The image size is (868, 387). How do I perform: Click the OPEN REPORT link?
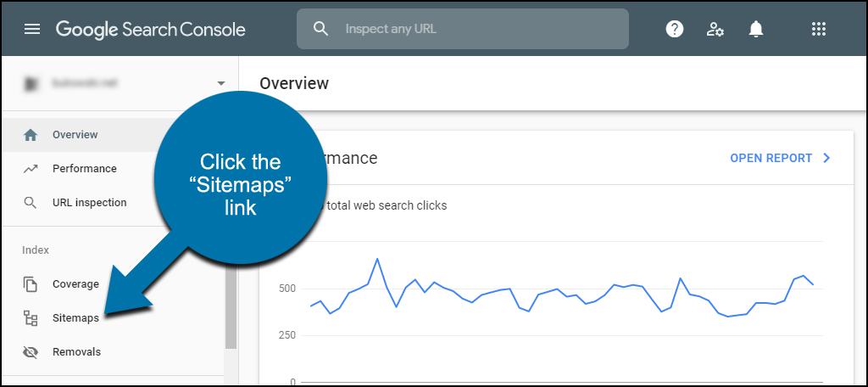[771, 158]
